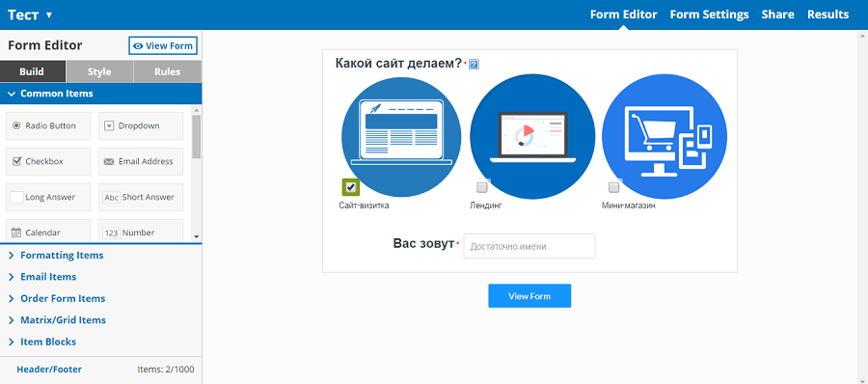Select the Какой сайт делаем? question title

click(398, 64)
